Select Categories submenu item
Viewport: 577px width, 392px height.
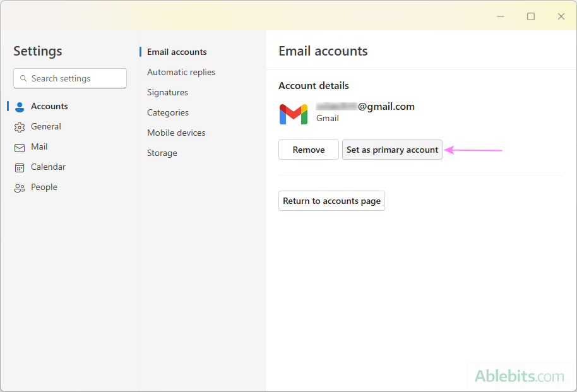[x=168, y=112]
